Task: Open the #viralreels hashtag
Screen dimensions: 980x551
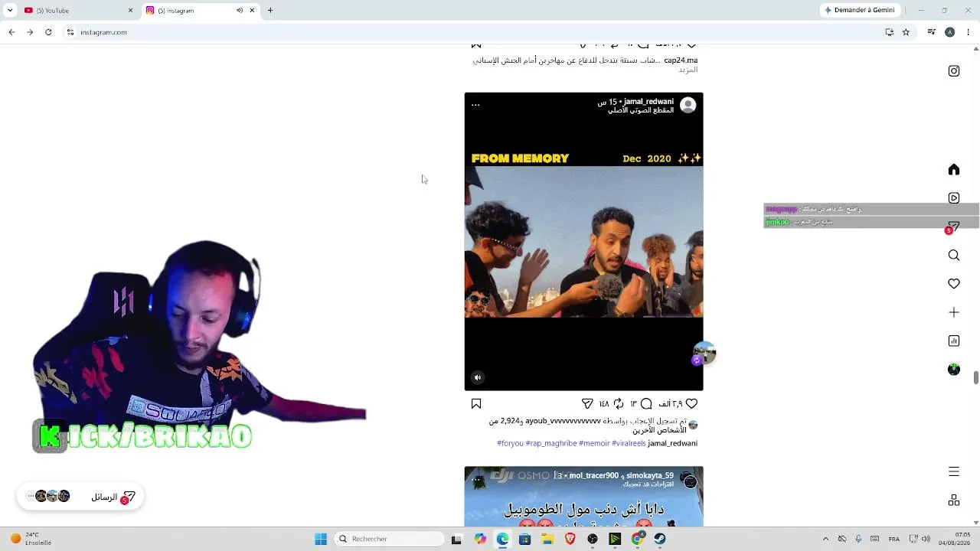Action: 629,443
